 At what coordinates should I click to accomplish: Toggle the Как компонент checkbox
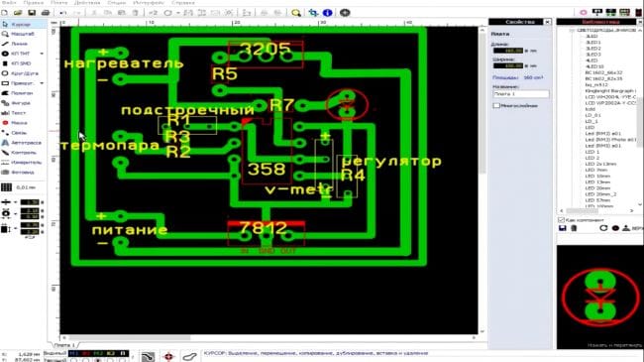[x=561, y=220]
